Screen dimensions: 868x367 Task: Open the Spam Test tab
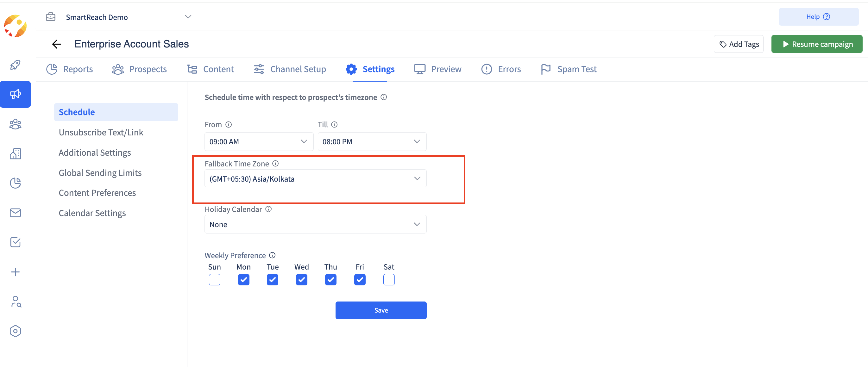pyautogui.click(x=569, y=69)
